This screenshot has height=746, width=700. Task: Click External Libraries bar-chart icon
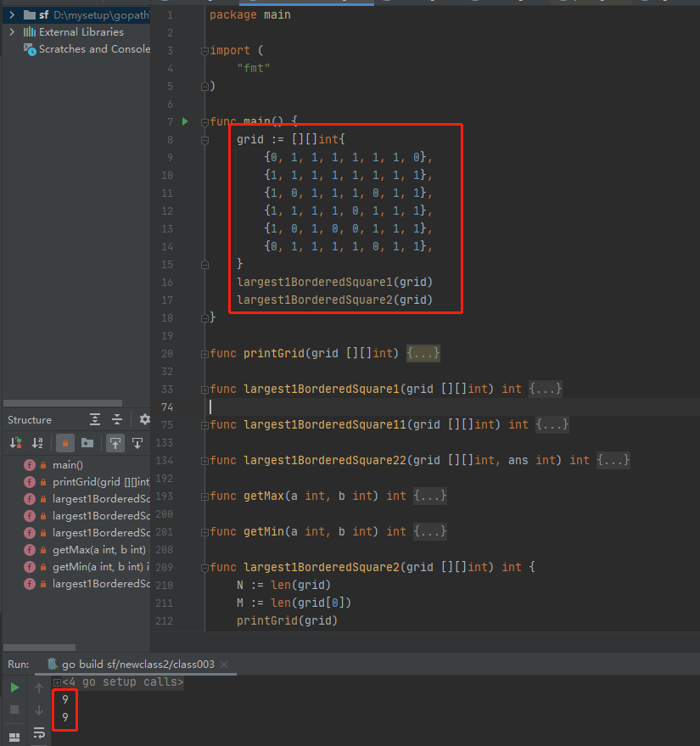tap(30, 32)
